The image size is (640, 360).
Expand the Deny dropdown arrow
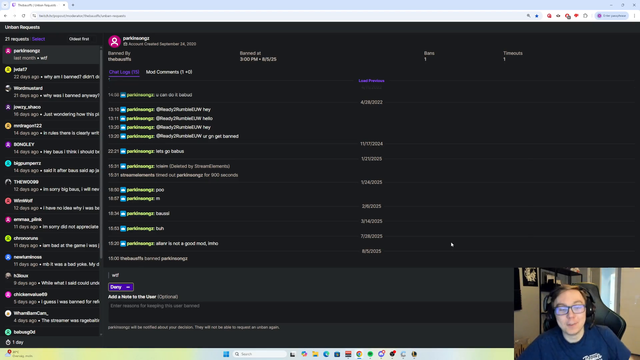point(128,287)
